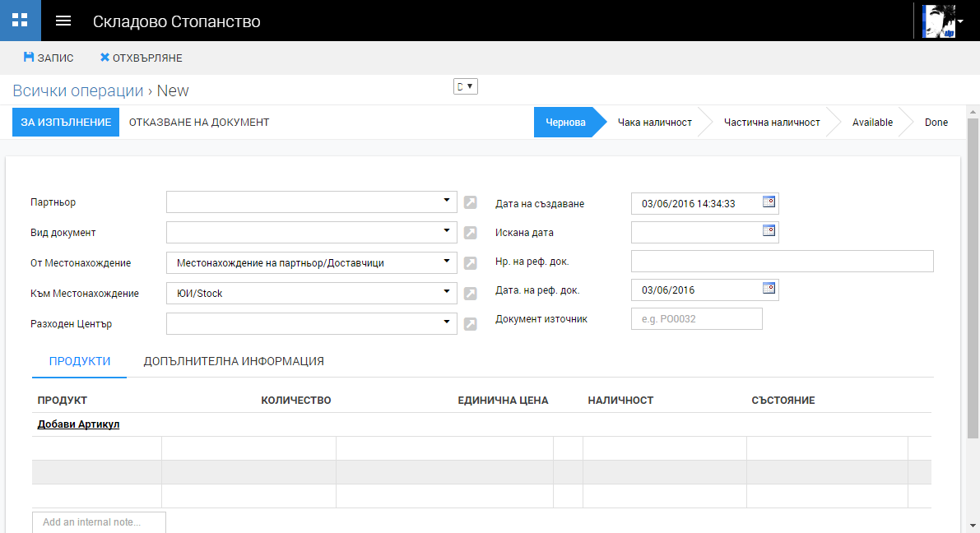Click the Запис save button

[49, 58]
